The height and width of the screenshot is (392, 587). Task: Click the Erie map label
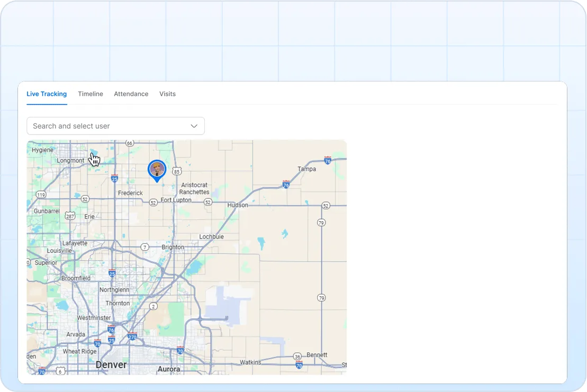[x=89, y=216]
